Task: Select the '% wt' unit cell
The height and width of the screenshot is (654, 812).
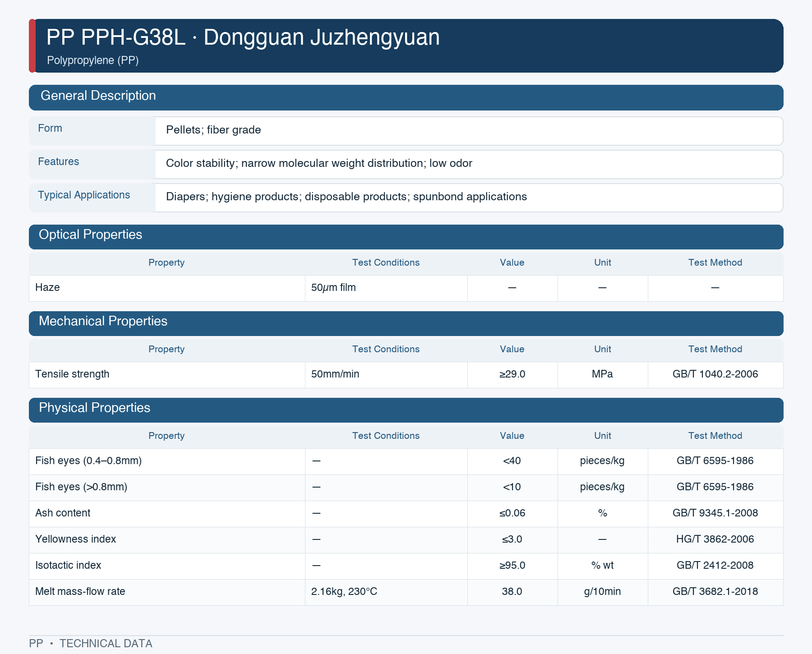Action: pos(602,566)
